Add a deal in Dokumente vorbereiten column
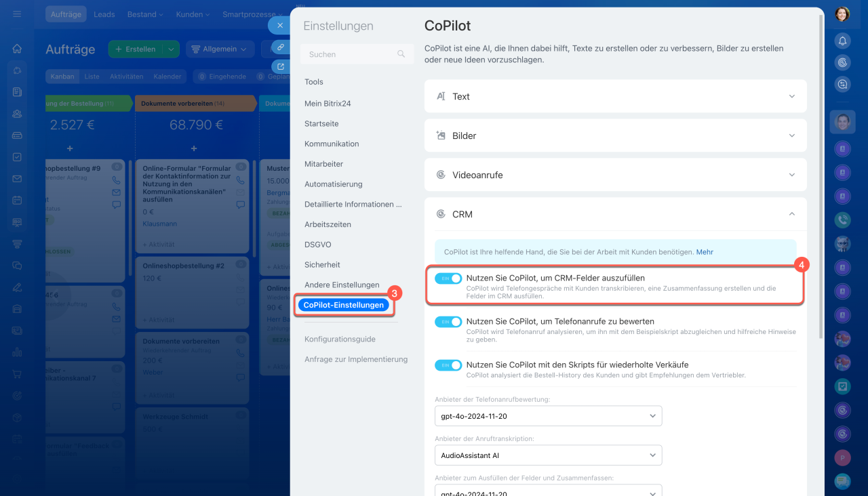This screenshot has height=496, width=868. pyautogui.click(x=194, y=148)
